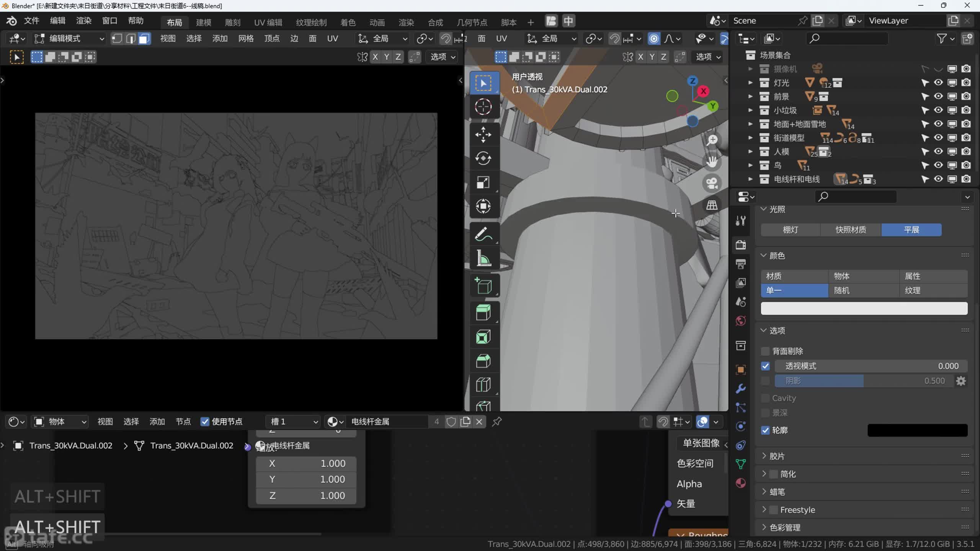Open the World properties tab icon

pyautogui.click(x=741, y=321)
